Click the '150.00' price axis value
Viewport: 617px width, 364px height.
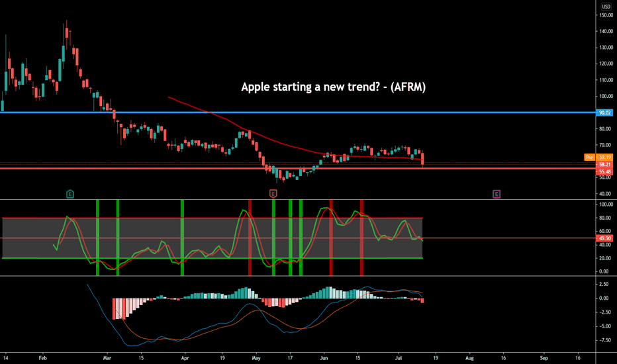[606, 15]
